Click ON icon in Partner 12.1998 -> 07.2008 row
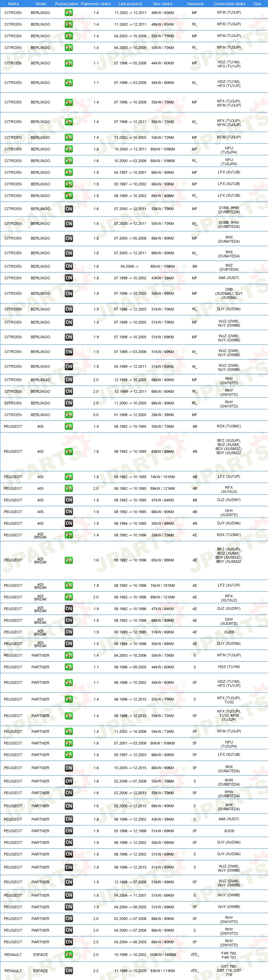The image size is (268, 980). [x=69, y=882]
